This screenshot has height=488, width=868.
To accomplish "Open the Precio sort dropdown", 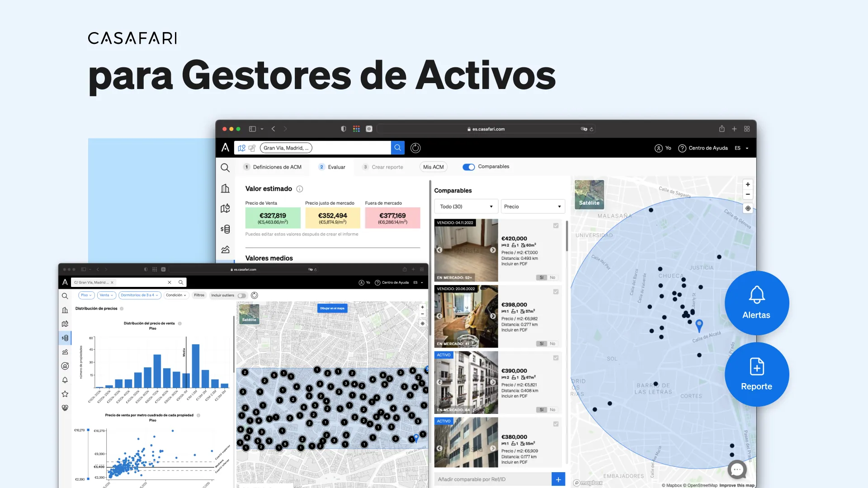I will pyautogui.click(x=533, y=206).
